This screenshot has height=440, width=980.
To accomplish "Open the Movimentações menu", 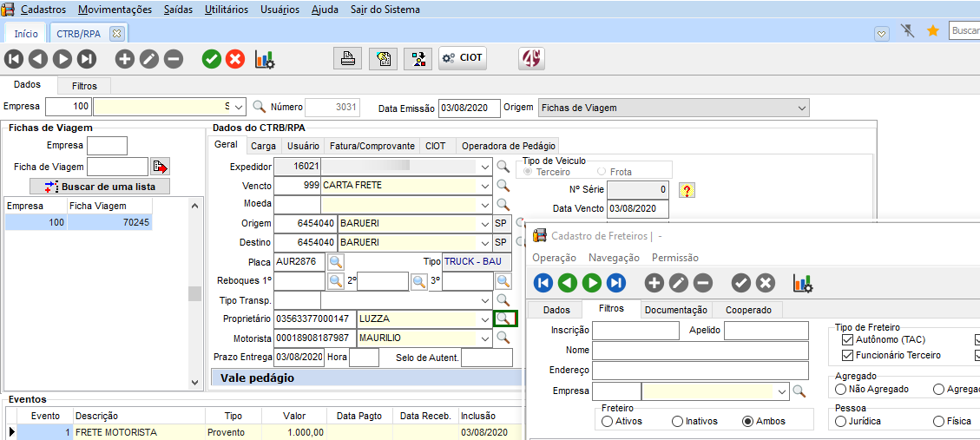I will point(115,10).
